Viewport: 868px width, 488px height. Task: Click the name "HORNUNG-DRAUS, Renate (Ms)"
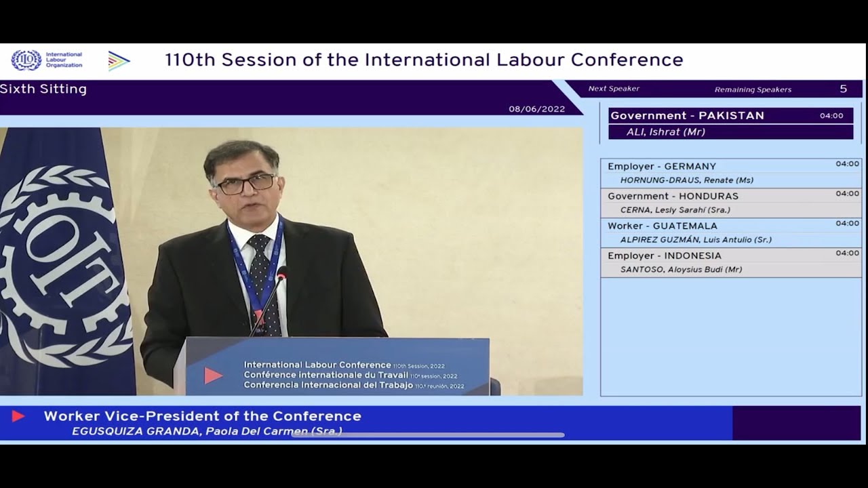click(687, 180)
